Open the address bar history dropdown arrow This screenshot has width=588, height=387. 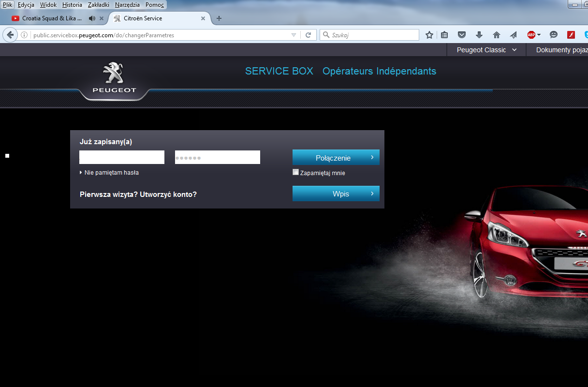click(294, 35)
